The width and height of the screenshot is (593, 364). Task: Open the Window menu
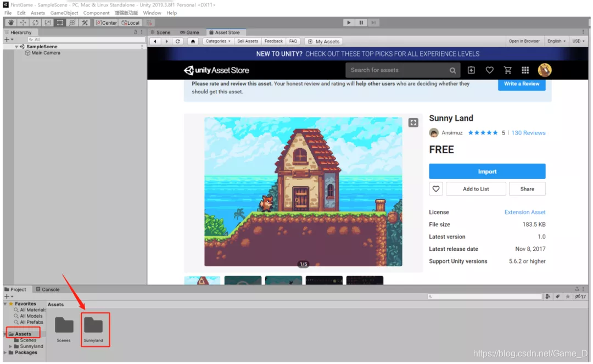click(x=152, y=13)
